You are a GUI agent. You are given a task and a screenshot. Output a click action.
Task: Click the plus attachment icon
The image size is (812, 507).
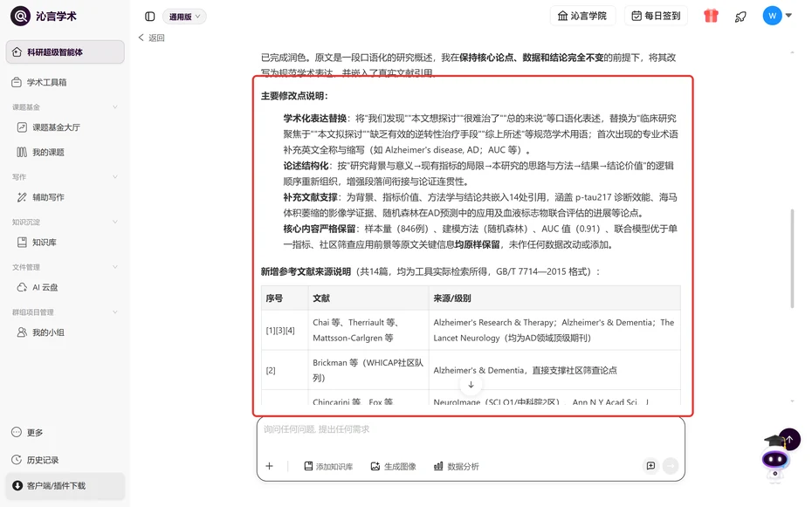click(x=269, y=466)
